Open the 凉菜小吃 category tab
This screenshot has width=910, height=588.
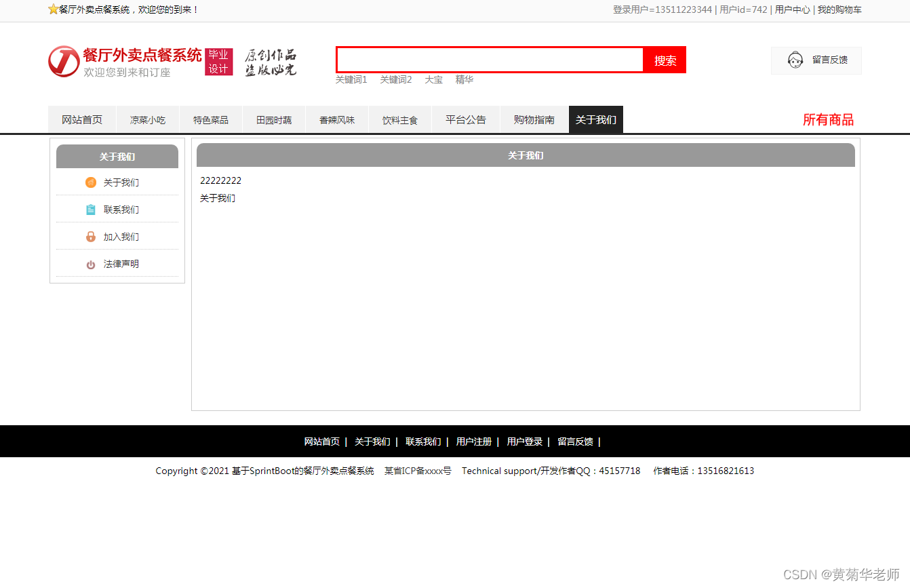pos(148,120)
